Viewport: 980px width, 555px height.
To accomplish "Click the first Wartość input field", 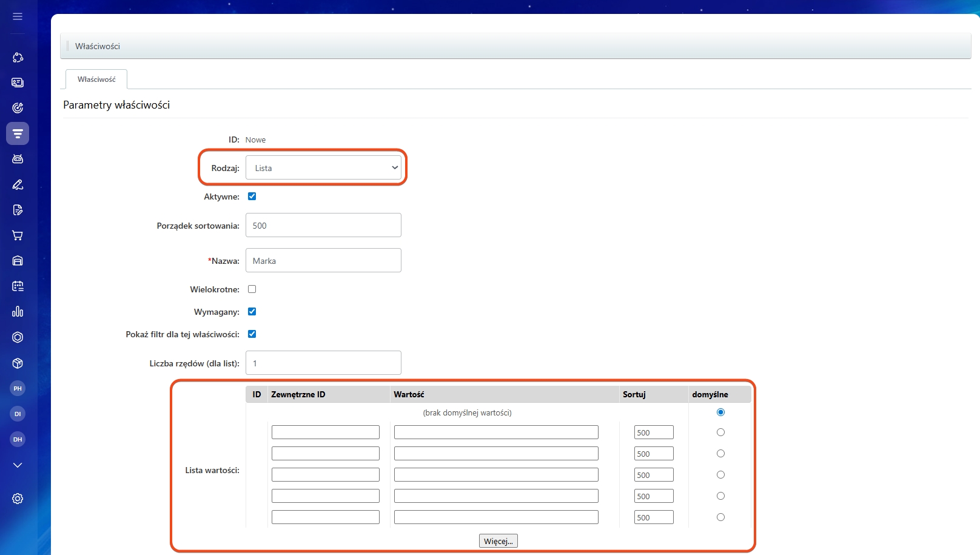I will [496, 432].
